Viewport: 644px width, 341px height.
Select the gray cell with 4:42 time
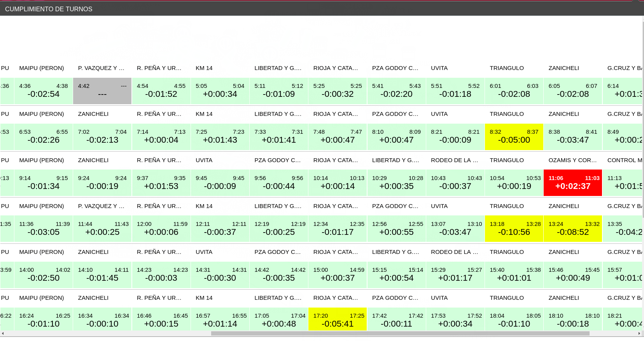click(102, 91)
